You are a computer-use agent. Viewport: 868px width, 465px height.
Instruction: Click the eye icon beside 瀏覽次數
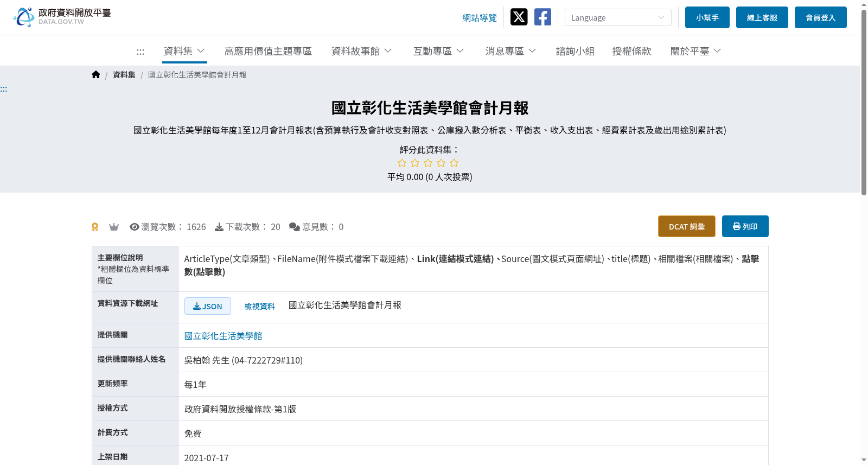[x=135, y=227]
